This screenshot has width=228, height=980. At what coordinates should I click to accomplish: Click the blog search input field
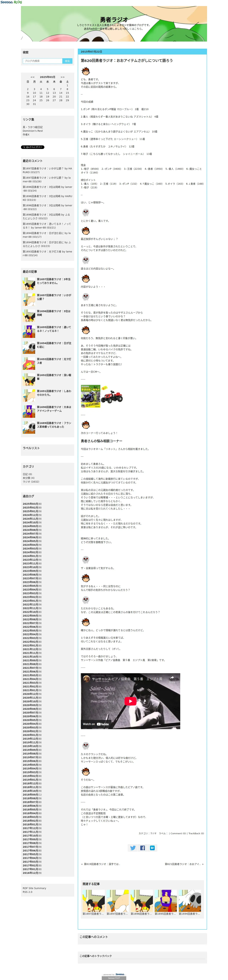(42, 61)
